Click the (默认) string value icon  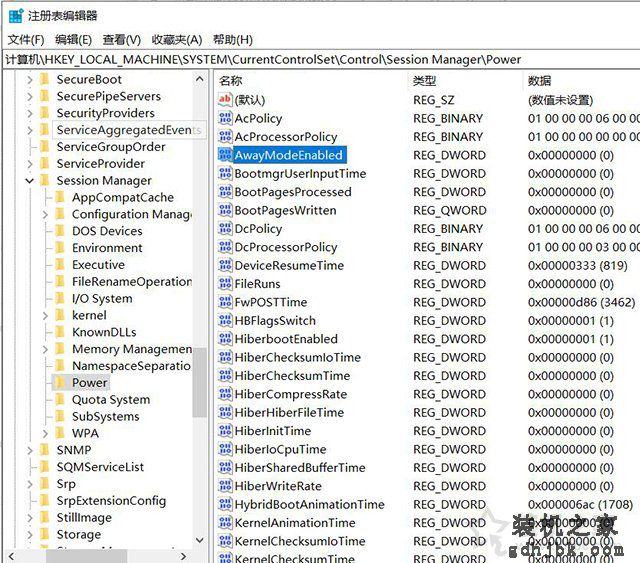click(225, 100)
